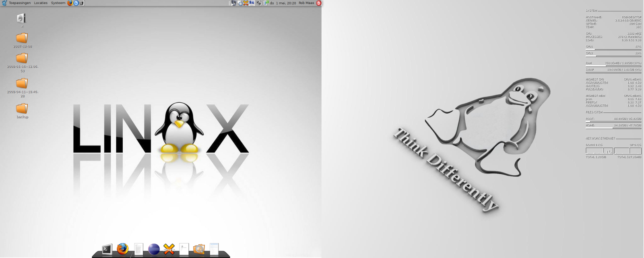The image size is (644, 258).
Task: Open the Systeem menu
Action: pos(58,3)
